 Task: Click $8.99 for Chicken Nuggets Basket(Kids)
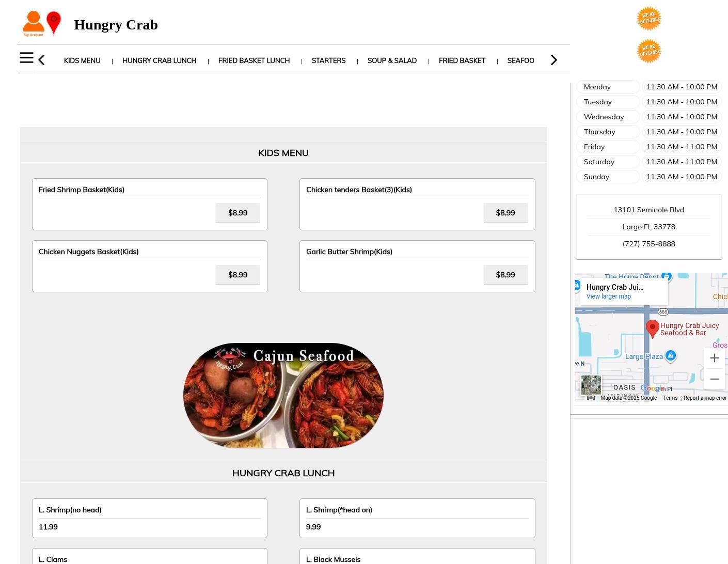[x=238, y=275]
